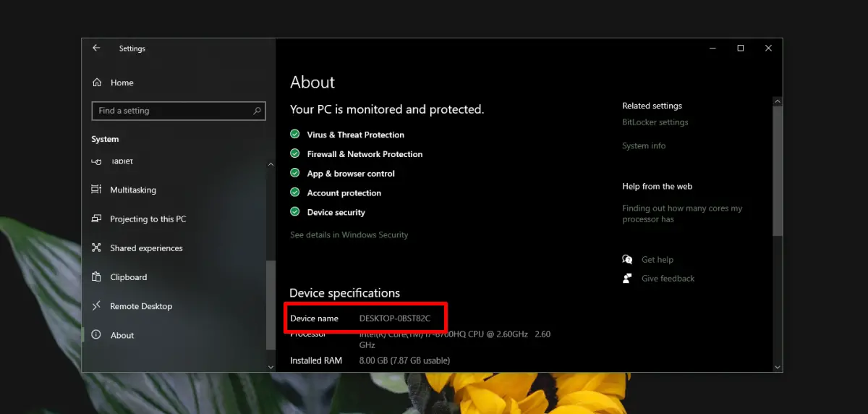Select the device name DESKTOP-0BST82C text
The image size is (868, 414).
[395, 318]
